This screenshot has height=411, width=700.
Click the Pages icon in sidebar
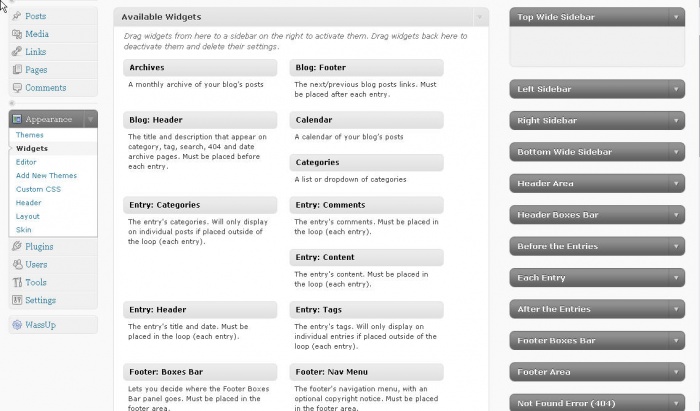(17, 70)
